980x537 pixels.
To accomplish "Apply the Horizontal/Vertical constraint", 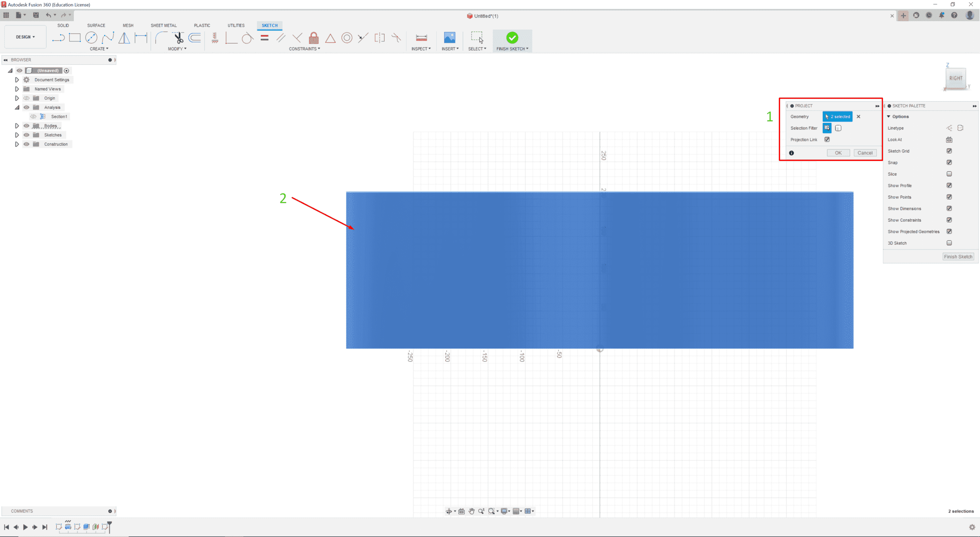I will [x=215, y=38].
